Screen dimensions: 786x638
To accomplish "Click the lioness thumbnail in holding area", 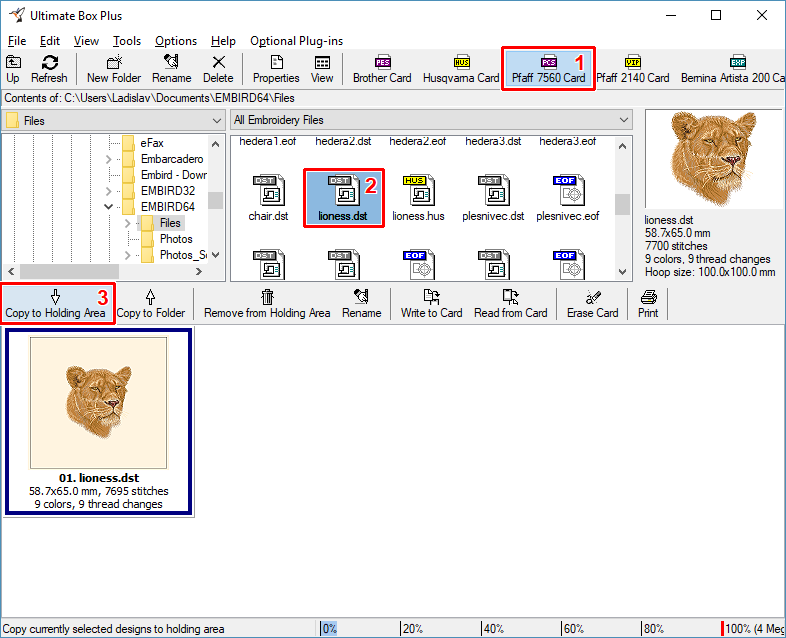I will pos(98,404).
